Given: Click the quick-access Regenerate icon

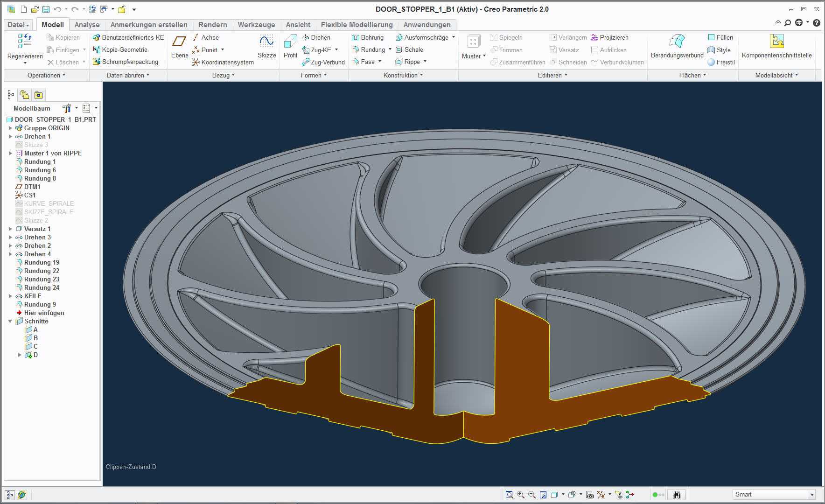Looking at the screenshot, I should click(x=92, y=9).
